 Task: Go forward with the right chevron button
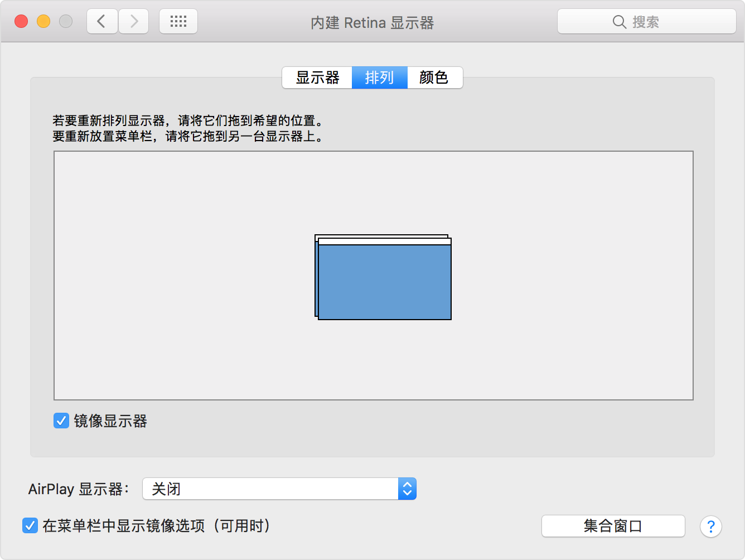133,22
